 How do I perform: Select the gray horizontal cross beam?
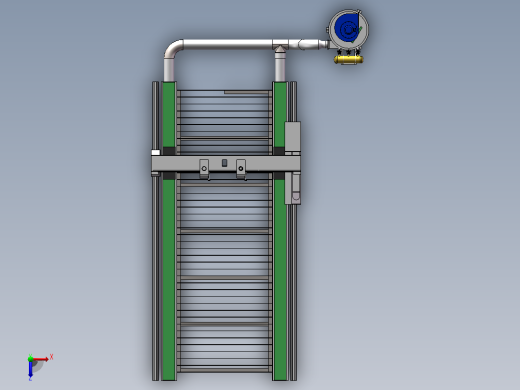click(226, 164)
